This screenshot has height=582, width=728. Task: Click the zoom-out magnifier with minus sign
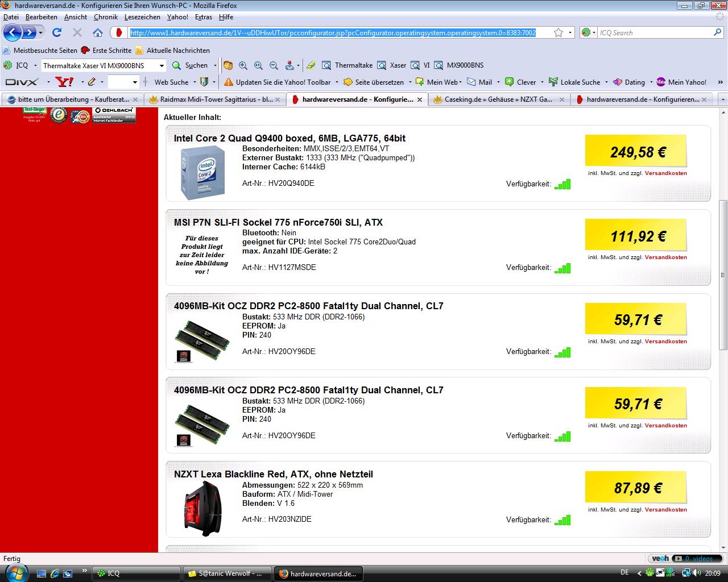(x=274, y=65)
